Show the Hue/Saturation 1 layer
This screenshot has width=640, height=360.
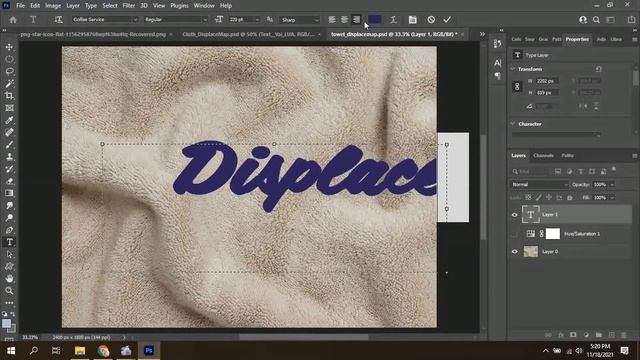[514, 234]
